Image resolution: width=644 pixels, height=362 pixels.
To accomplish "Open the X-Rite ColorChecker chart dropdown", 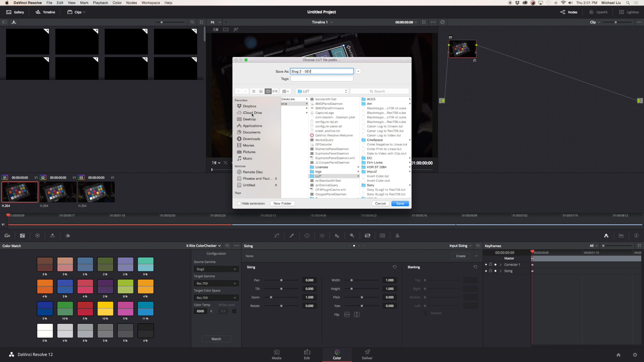I will 203,246.
